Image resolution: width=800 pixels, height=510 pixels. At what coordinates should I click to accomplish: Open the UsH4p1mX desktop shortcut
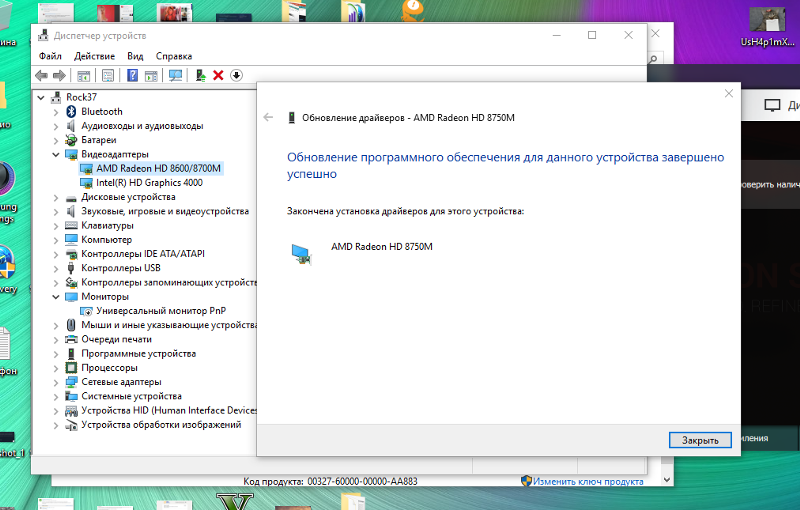767,26
